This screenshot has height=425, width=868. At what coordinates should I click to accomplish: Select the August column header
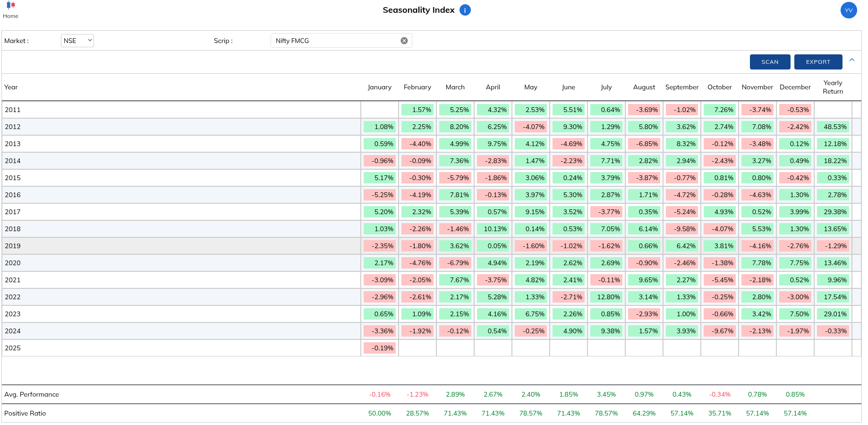pyautogui.click(x=644, y=87)
